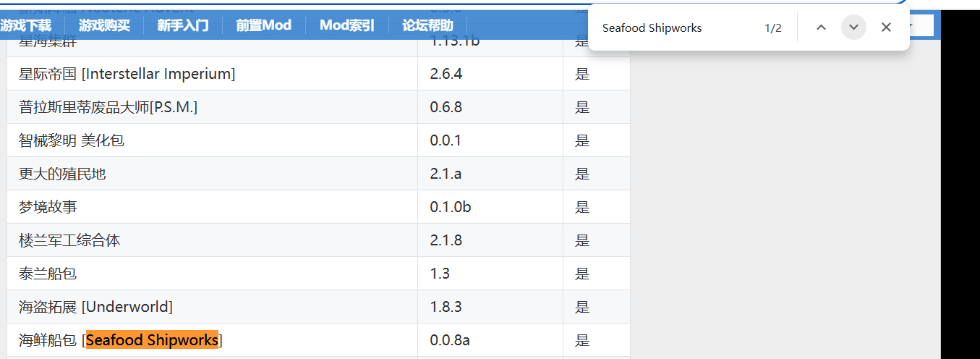Click the 普拉斯里蒂废品大师[P.S.M.] row
Image resolution: width=980 pixels, height=359 pixels.
[108, 107]
